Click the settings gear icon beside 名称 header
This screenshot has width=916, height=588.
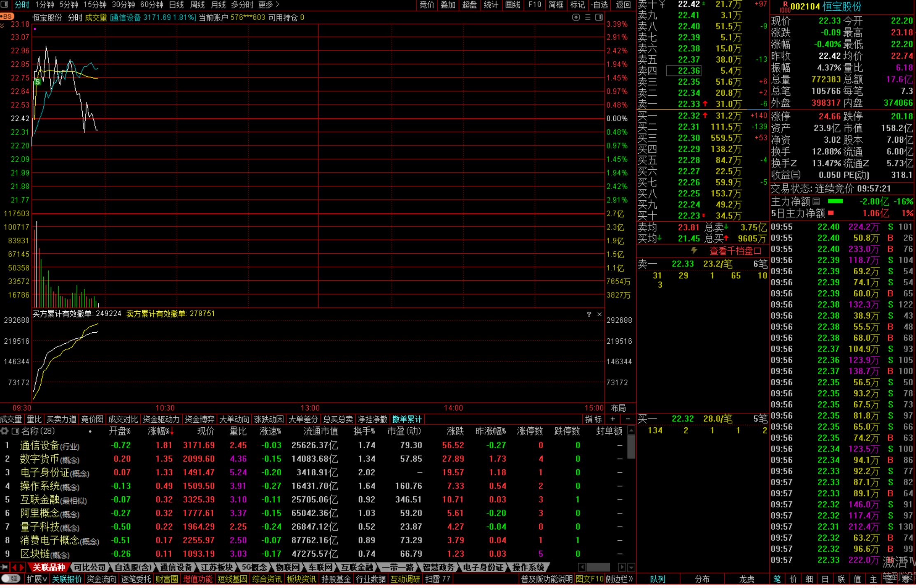click(5, 431)
